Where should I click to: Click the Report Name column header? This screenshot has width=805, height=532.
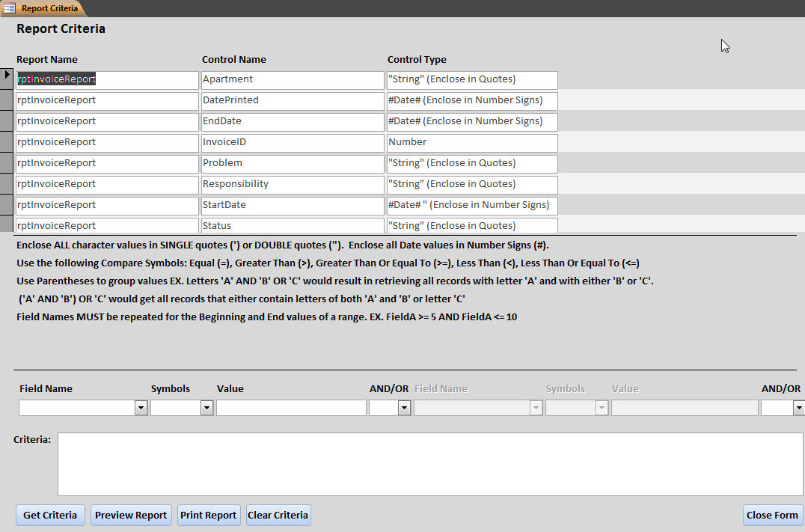pyautogui.click(x=47, y=60)
